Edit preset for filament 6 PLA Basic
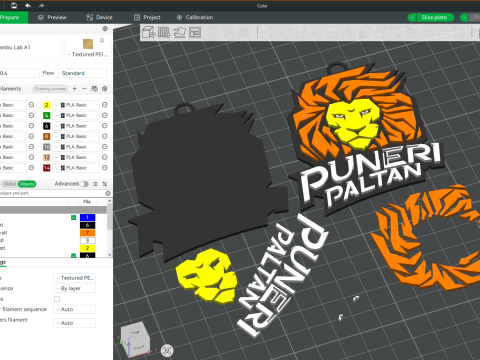The image size is (480, 360). 104,126
